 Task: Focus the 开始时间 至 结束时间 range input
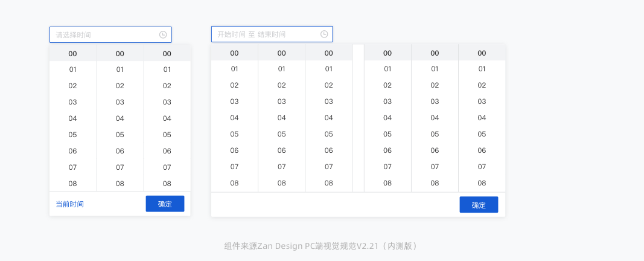(x=264, y=34)
